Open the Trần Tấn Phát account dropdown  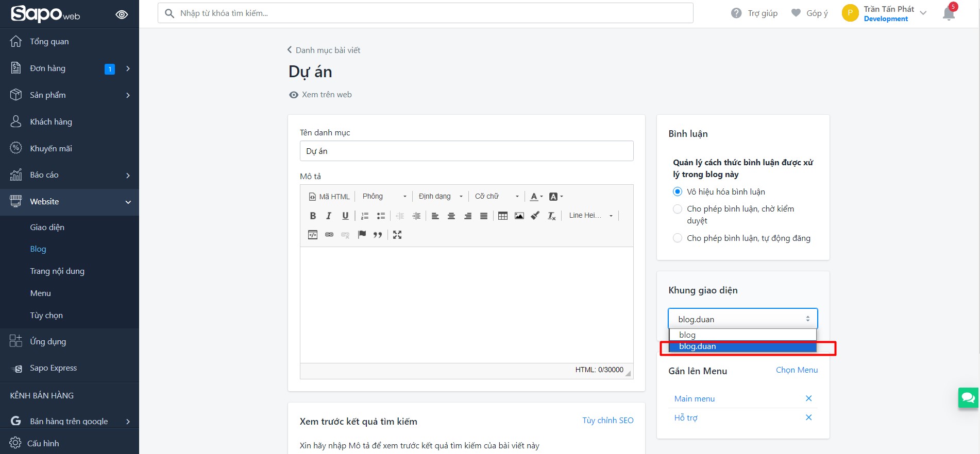coord(885,13)
